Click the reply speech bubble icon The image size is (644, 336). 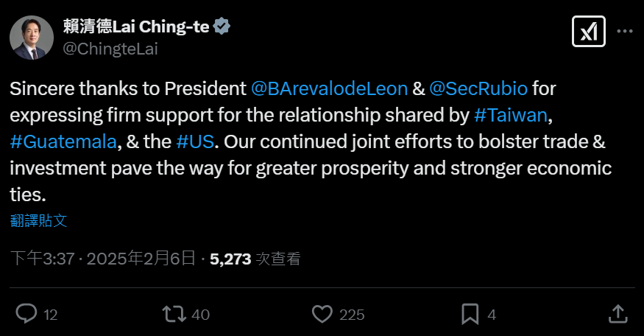26,314
